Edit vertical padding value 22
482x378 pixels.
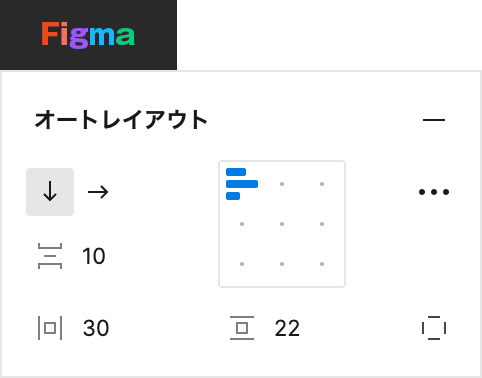(x=287, y=328)
